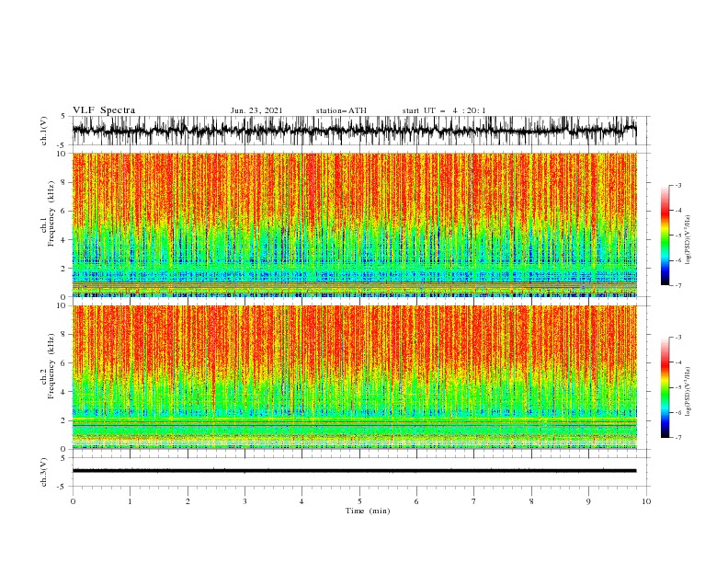Click the "VLF Spectra" title text

[x=104, y=110]
